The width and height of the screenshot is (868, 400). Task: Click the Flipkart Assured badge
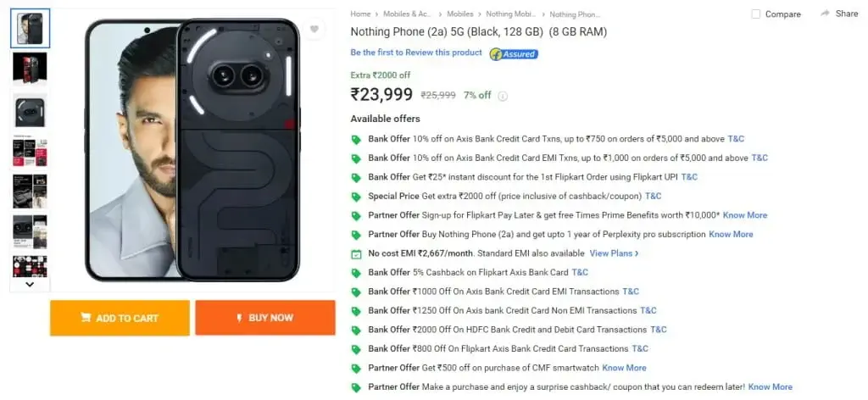pos(514,53)
